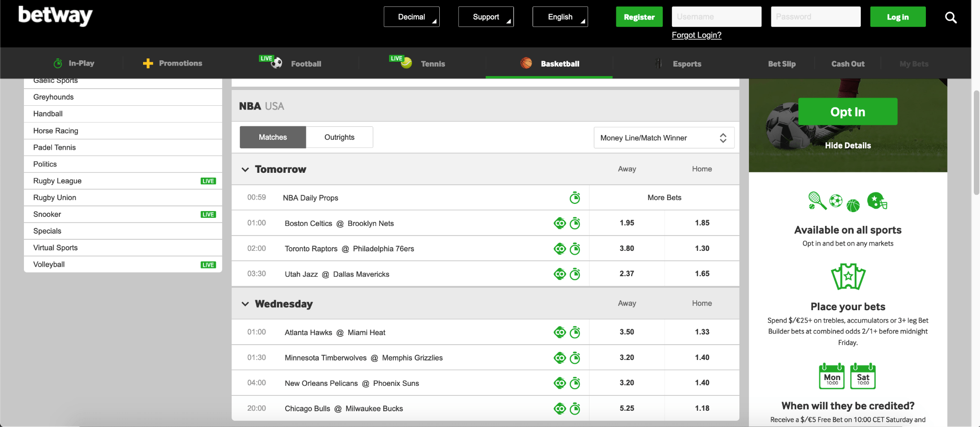The image size is (980, 427).
Task: Click the green Opt In button
Action: pos(848,112)
